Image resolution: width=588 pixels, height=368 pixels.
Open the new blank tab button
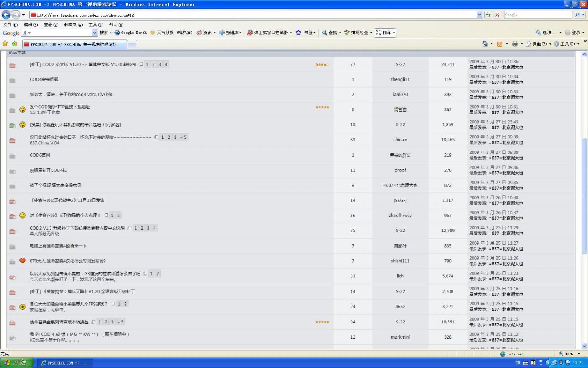[x=132, y=45]
